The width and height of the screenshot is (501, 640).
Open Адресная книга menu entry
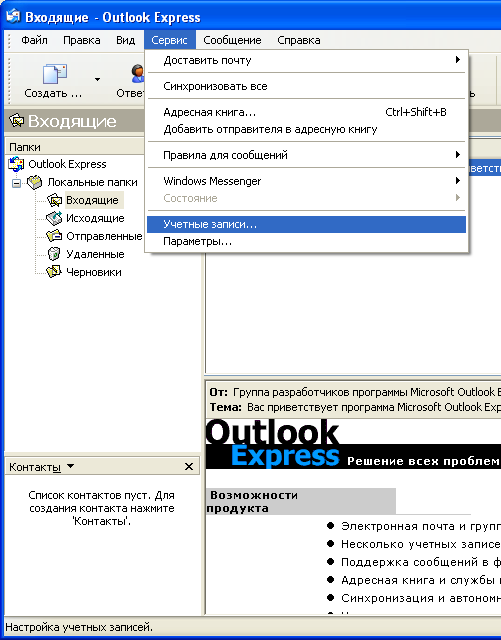pyautogui.click(x=306, y=112)
